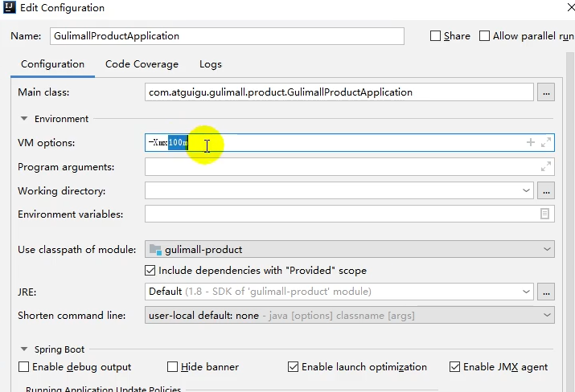Enable the Allow parallel run checkbox

point(484,36)
